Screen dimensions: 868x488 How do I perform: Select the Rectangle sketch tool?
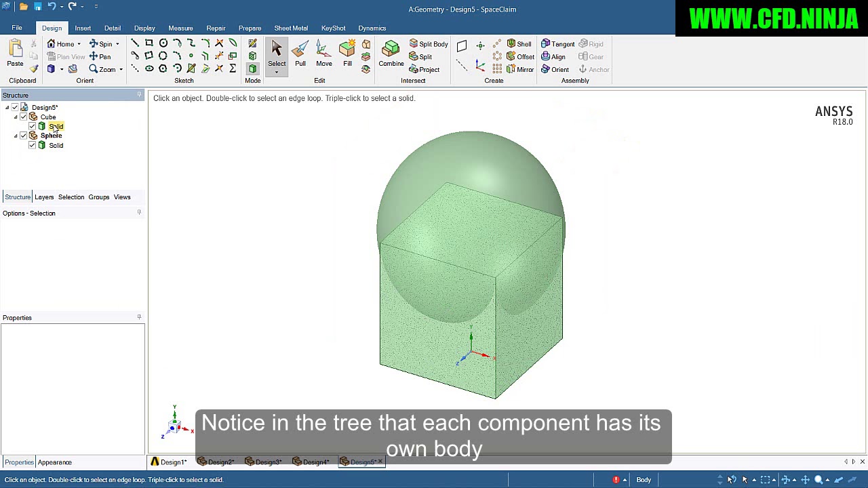[x=149, y=43]
